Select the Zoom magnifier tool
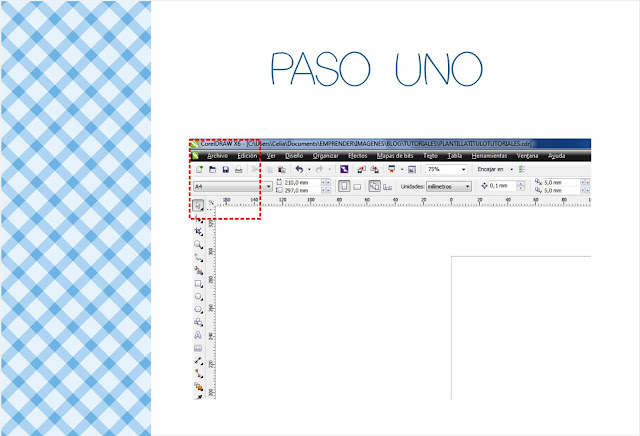 coord(198,245)
